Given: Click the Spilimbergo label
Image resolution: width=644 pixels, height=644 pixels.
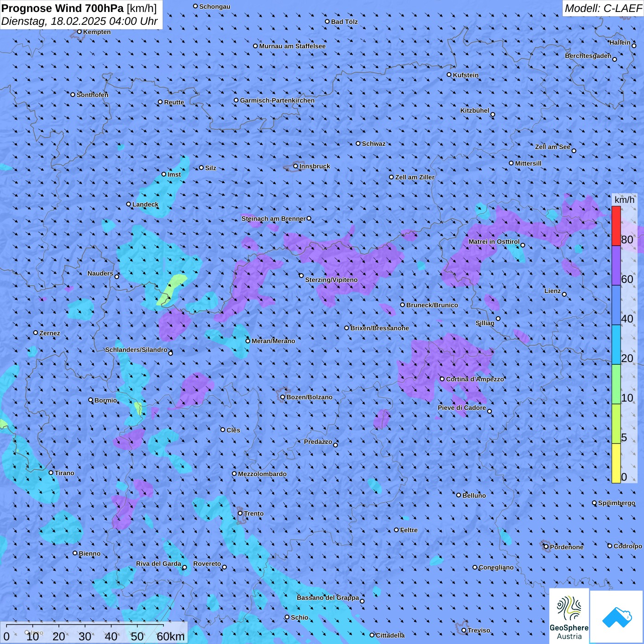Looking at the screenshot, I should (x=616, y=503).
